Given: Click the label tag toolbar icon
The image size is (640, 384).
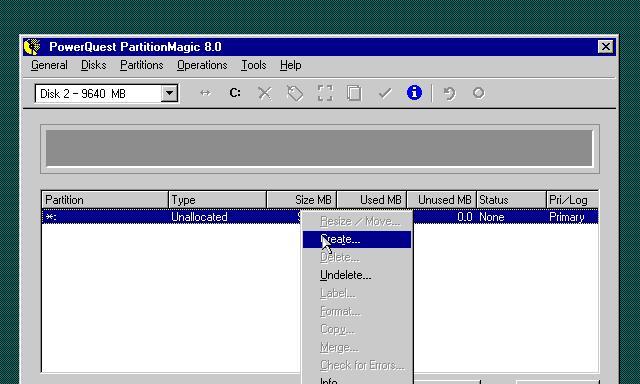Looking at the screenshot, I should point(295,93).
